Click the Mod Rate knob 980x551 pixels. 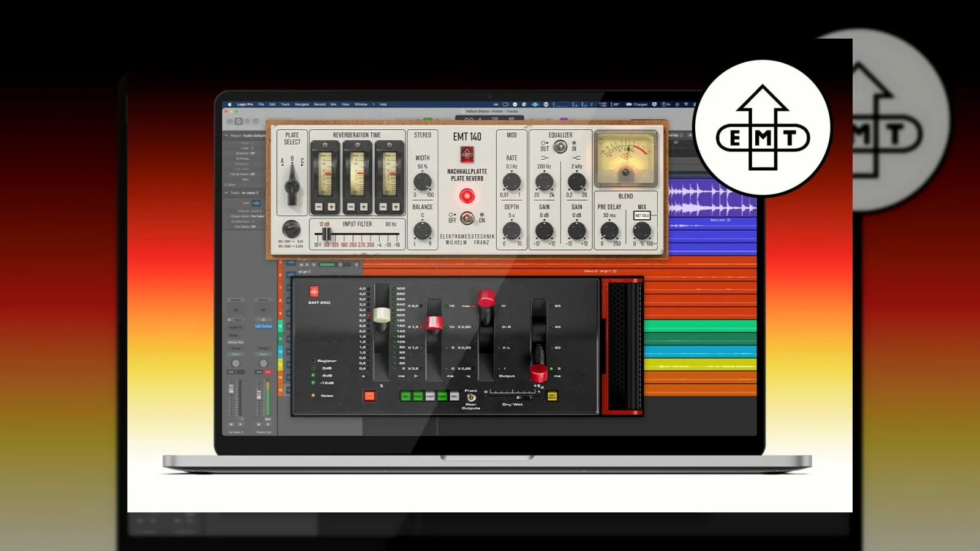pyautogui.click(x=511, y=182)
